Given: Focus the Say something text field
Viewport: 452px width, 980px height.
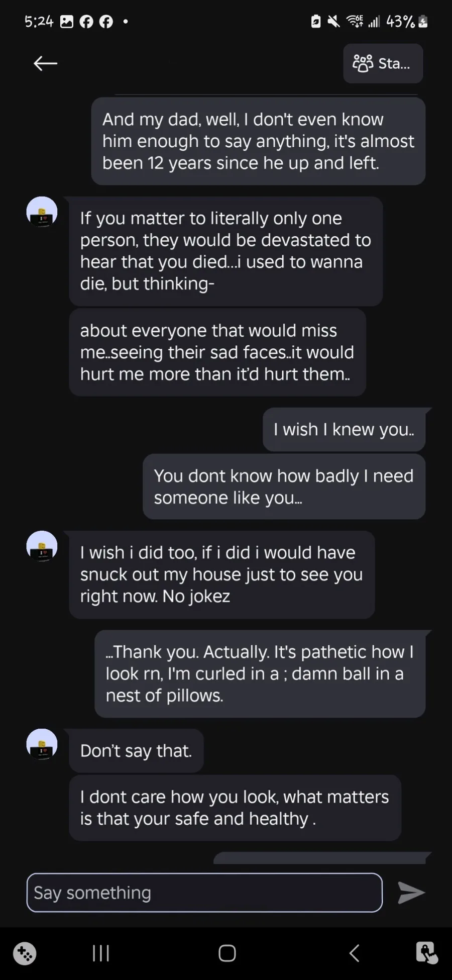Looking at the screenshot, I should pos(204,893).
